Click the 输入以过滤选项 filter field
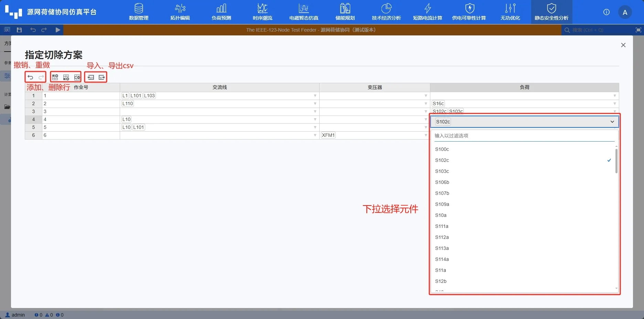This screenshot has width=644, height=319. click(524, 136)
